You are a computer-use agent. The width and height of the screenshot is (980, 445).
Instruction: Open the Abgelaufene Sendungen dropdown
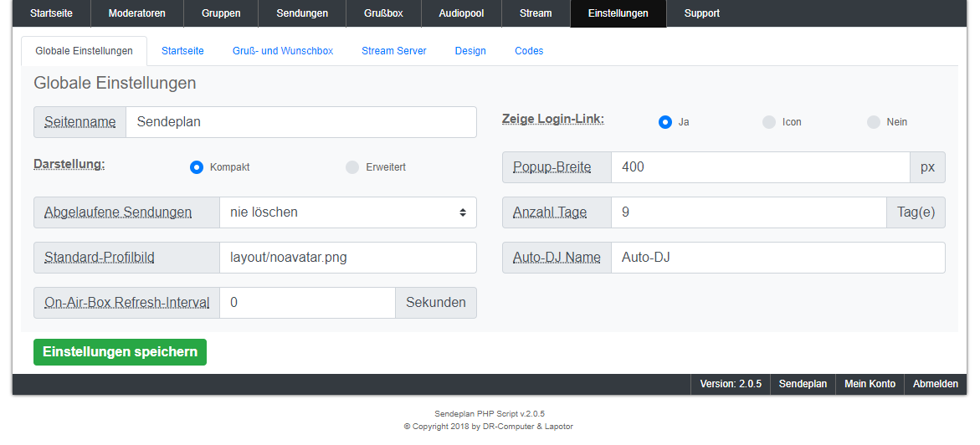coord(347,212)
